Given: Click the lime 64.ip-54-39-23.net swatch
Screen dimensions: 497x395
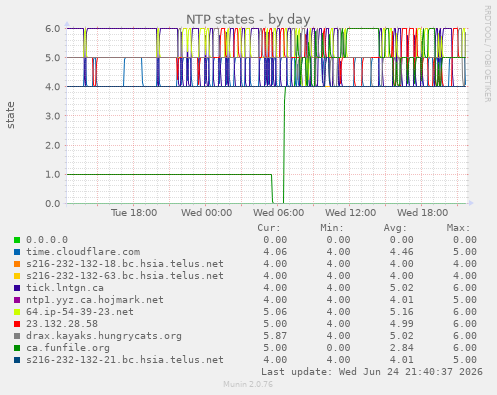Looking at the screenshot, I should click(17, 312).
